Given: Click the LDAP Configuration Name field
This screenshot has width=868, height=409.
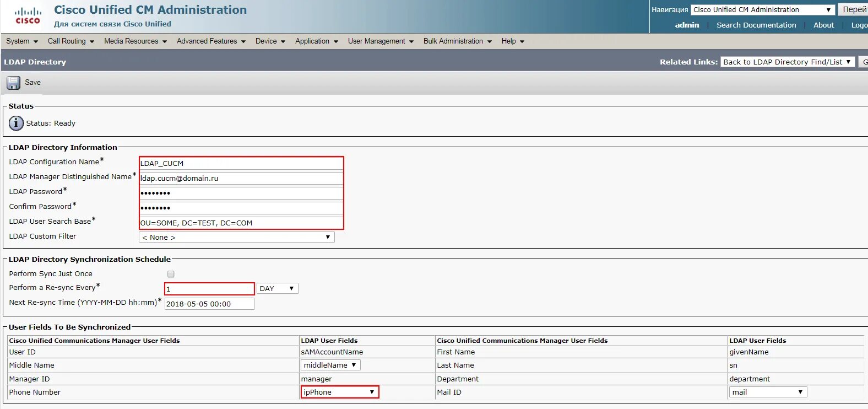Looking at the screenshot, I should 241,163.
